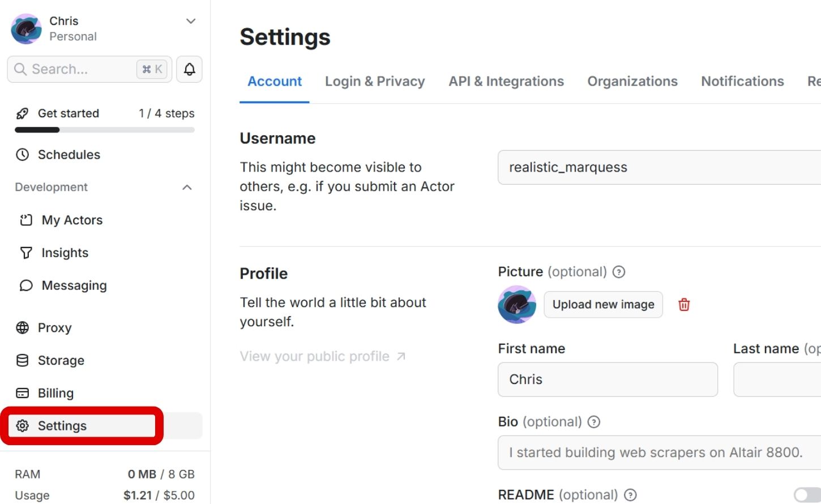Image resolution: width=821 pixels, height=504 pixels.
Task: Open the API & Integrations tab
Action: point(506,82)
